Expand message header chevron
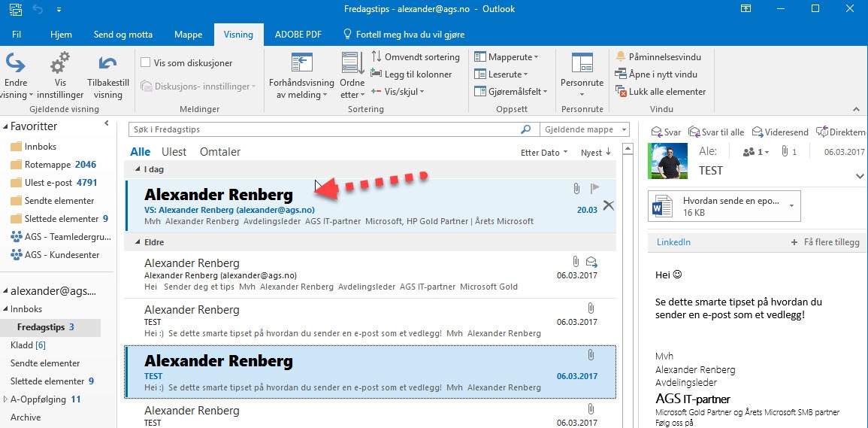Screen dimensions: 868x428 pyautogui.click(x=860, y=176)
